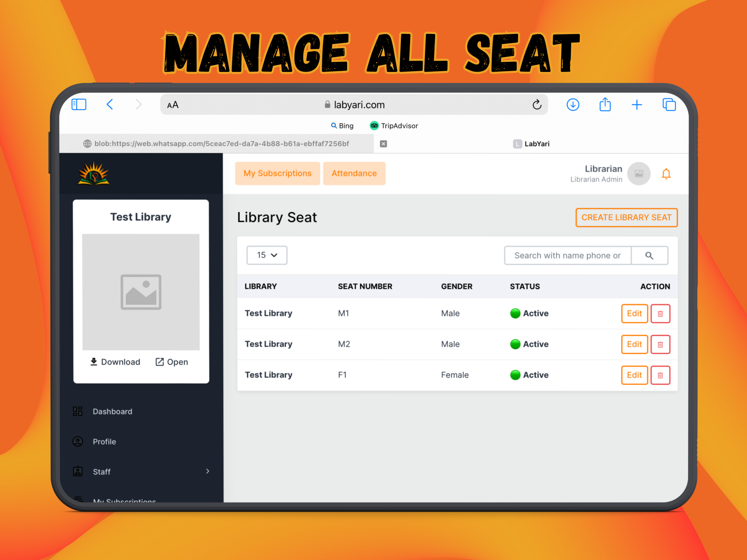Reload the page with the refresh icon
Viewport: 747px width, 560px height.
[x=537, y=105]
